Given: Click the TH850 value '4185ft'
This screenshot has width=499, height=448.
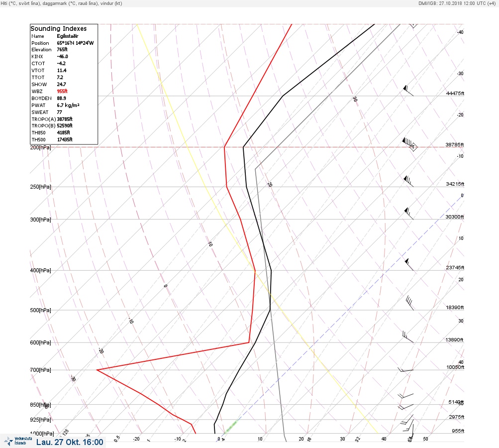Looking at the screenshot, I should pos(63,132).
